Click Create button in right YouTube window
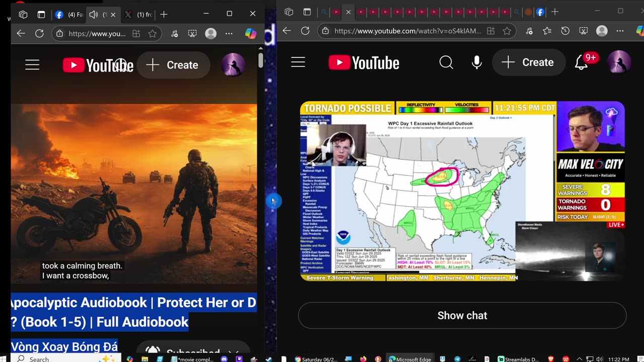 [x=529, y=62]
